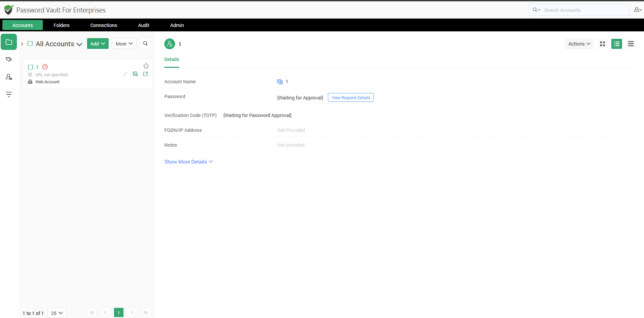This screenshot has height=318, width=644.
Task: Tick the checkbox for account 1
Action: pyautogui.click(x=30, y=67)
